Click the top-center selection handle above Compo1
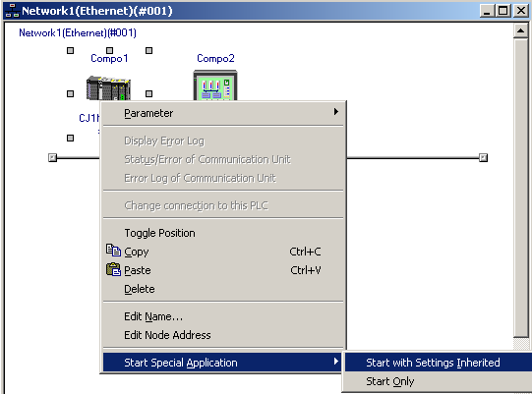This screenshot has width=532, height=394. (x=109, y=50)
